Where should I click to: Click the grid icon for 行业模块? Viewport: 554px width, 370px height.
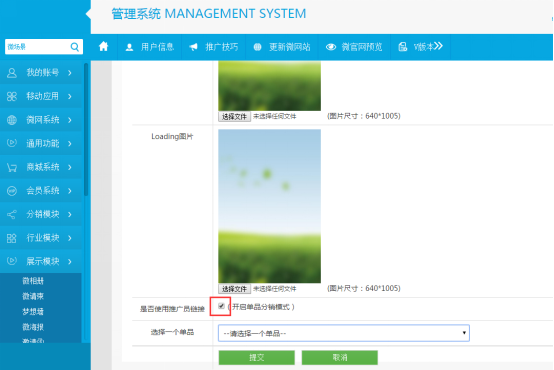click(x=12, y=238)
